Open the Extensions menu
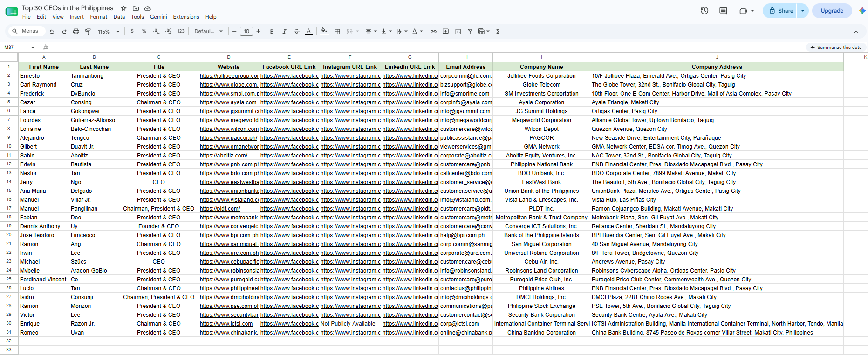The width and height of the screenshot is (868, 355). point(186,17)
